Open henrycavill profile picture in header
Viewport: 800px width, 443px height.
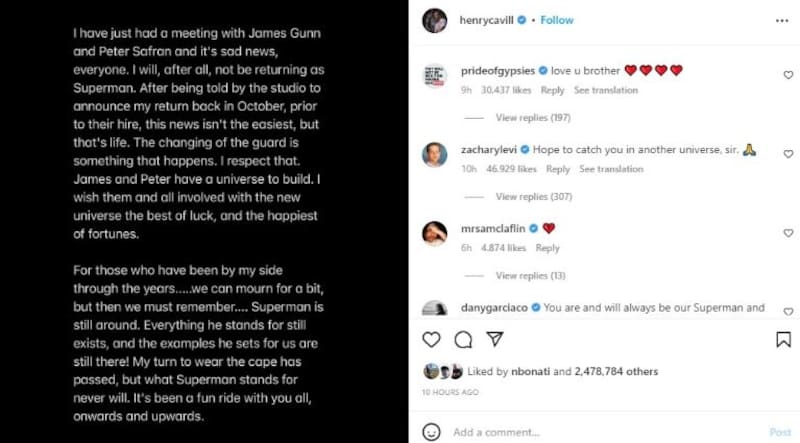434,19
